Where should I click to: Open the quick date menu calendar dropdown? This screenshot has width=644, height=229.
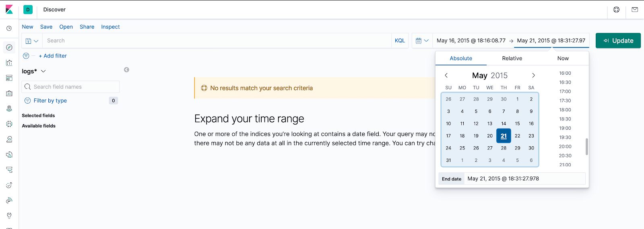click(x=422, y=41)
